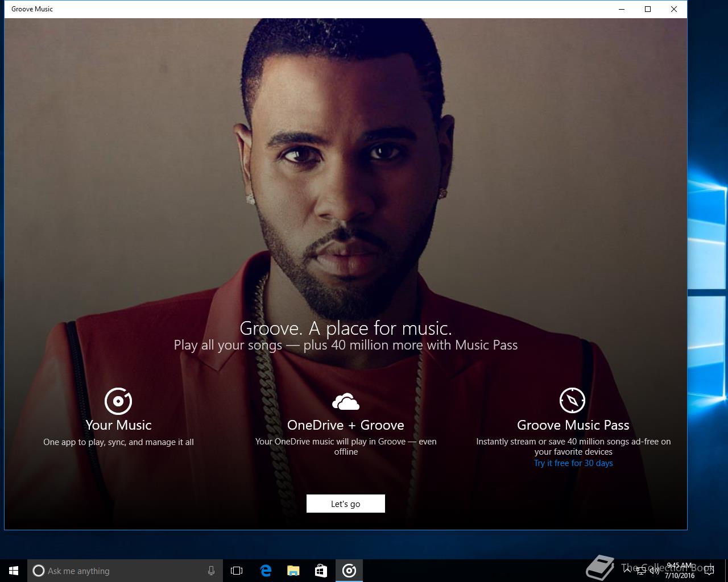Maximize the Groove Music window
This screenshot has height=582, width=728.
coord(648,9)
